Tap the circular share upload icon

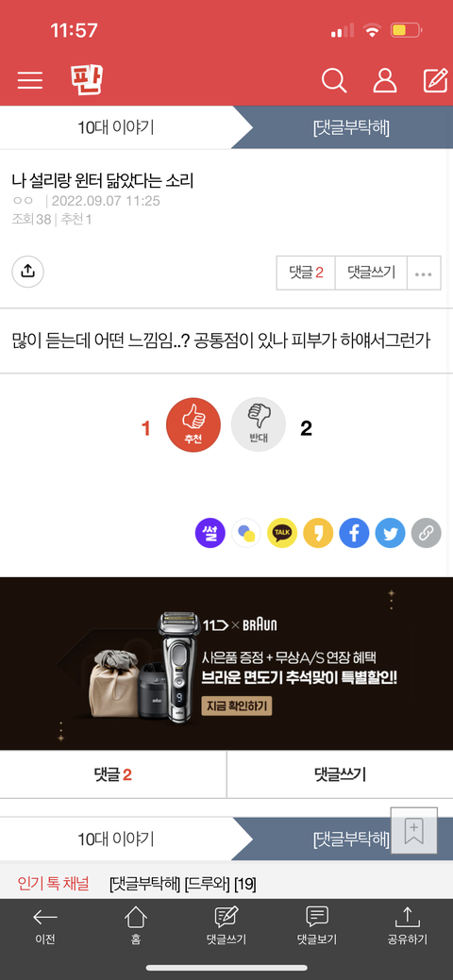(28, 272)
